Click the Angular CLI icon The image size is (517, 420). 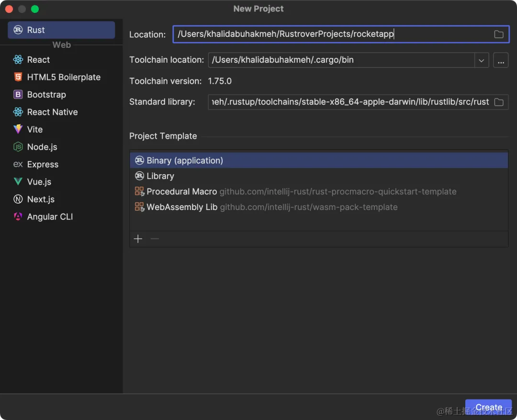tap(18, 216)
